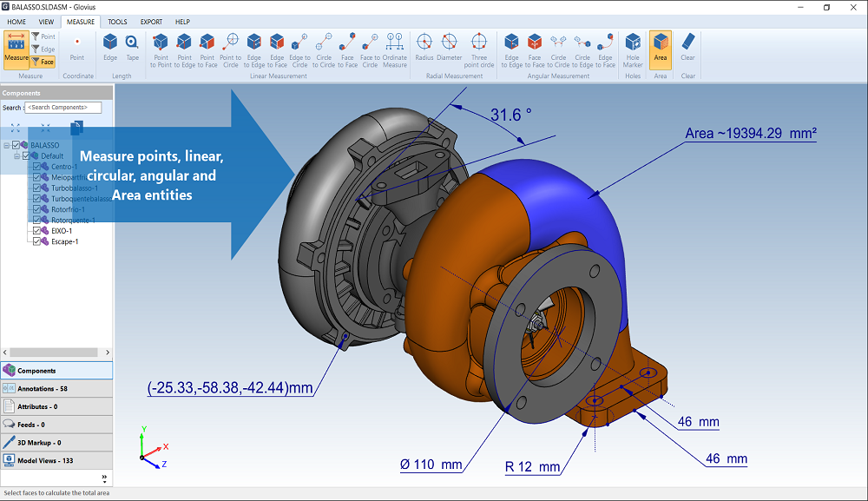Screen dimensions: 868x501
Task: Click the Area ~19394.29 mm² annotation
Action: [751, 134]
